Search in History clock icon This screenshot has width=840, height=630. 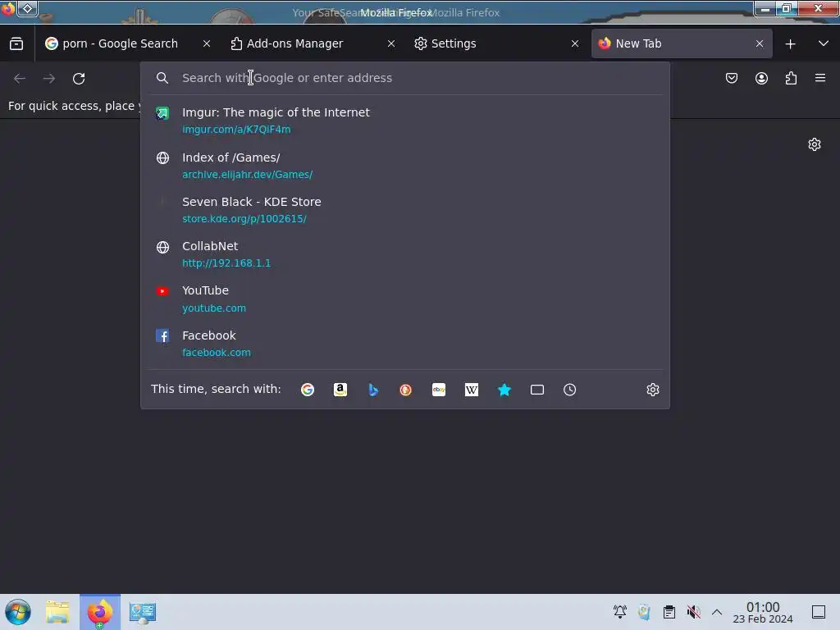click(x=569, y=390)
